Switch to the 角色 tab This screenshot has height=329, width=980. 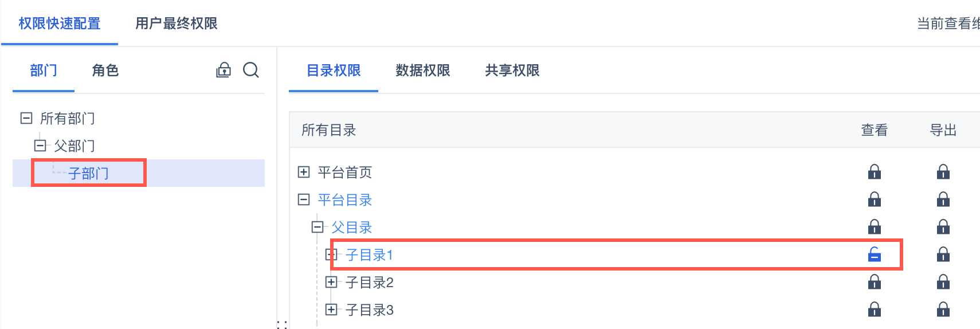[105, 70]
